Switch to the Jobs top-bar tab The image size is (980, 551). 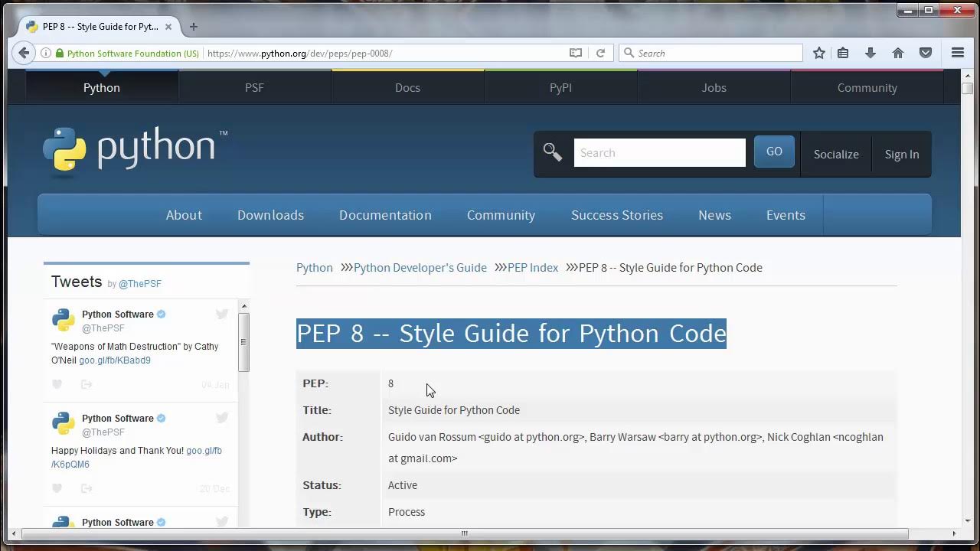[x=714, y=87]
